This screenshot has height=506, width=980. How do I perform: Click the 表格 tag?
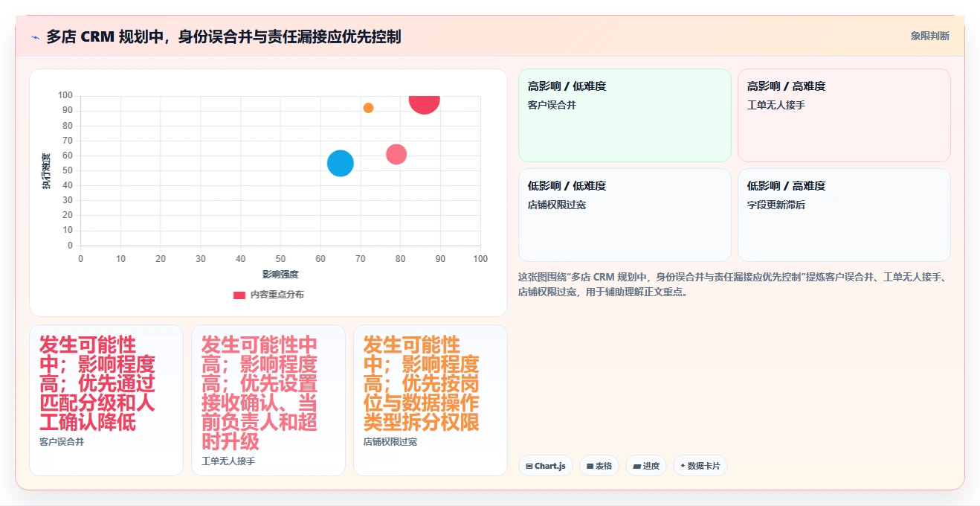coord(599,466)
